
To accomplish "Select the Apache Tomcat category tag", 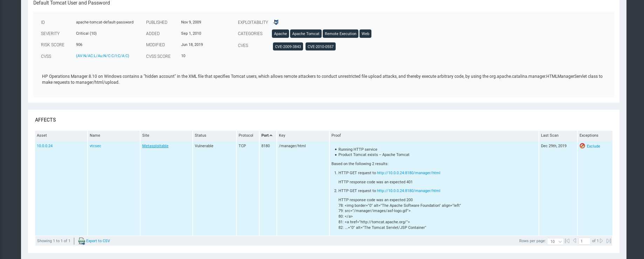I will (306, 34).
